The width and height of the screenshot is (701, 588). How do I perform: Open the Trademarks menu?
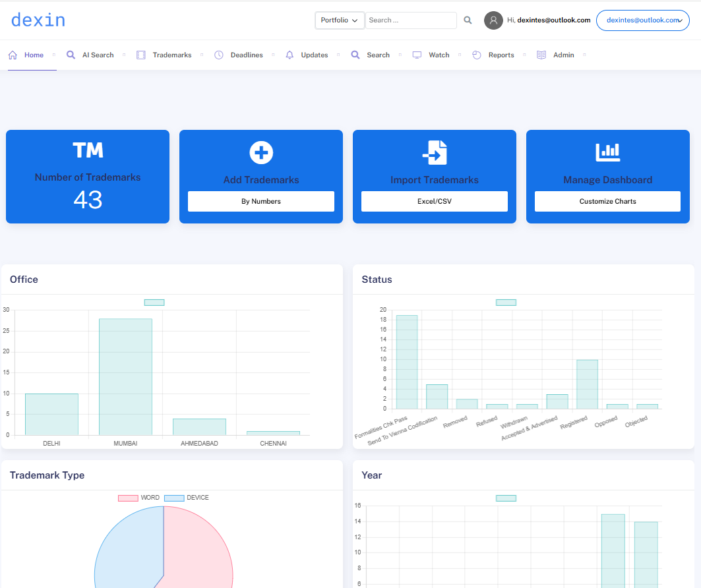(x=172, y=55)
